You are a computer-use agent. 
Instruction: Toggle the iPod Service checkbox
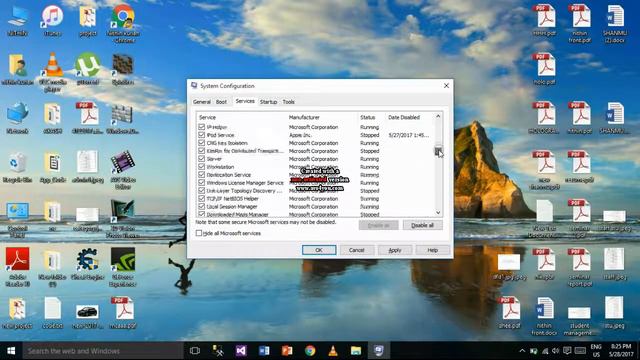(x=201, y=135)
